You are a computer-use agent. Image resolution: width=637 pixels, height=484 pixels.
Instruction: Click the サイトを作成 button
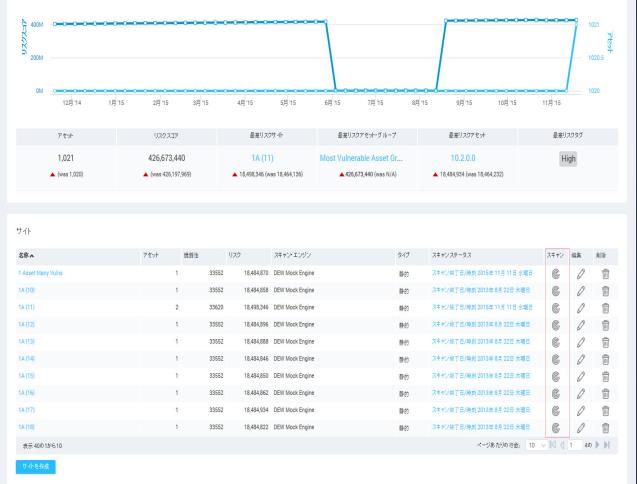pos(37,467)
